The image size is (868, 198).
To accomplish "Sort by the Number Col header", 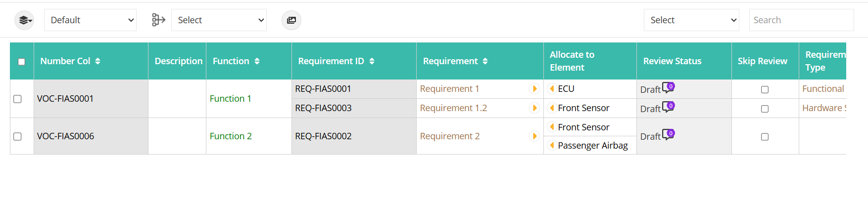I will 97,61.
